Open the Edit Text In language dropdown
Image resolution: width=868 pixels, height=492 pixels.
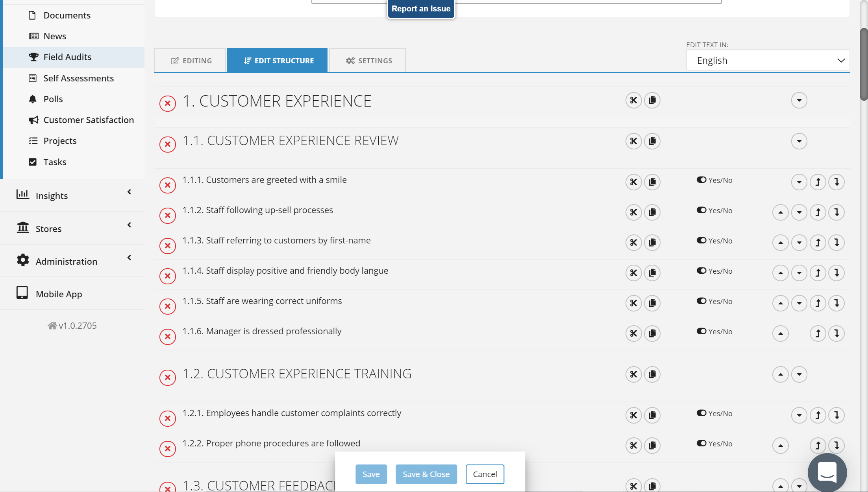pyautogui.click(x=768, y=61)
